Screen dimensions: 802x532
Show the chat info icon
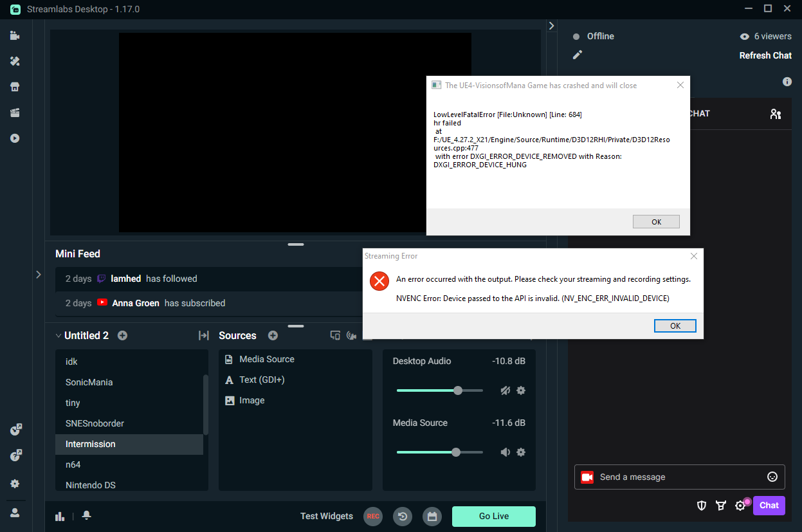(787, 82)
